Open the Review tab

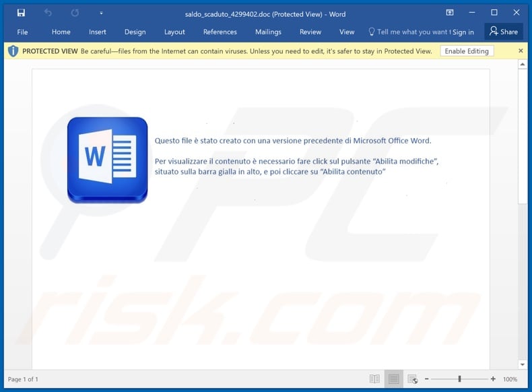310,32
